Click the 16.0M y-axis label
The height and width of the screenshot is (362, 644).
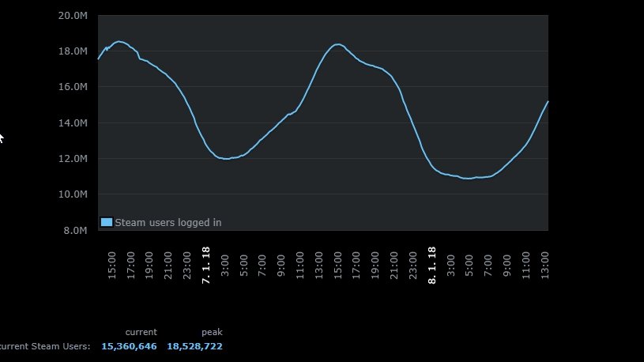tap(73, 87)
